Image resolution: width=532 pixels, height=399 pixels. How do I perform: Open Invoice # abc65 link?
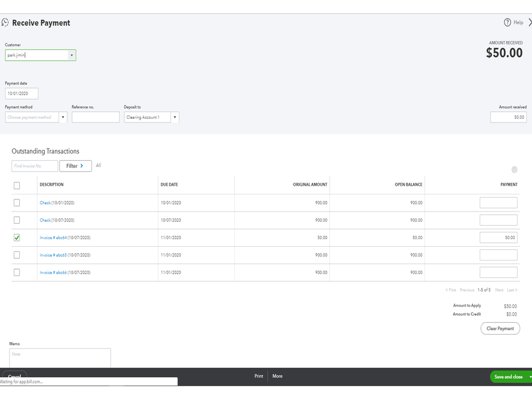click(53, 255)
